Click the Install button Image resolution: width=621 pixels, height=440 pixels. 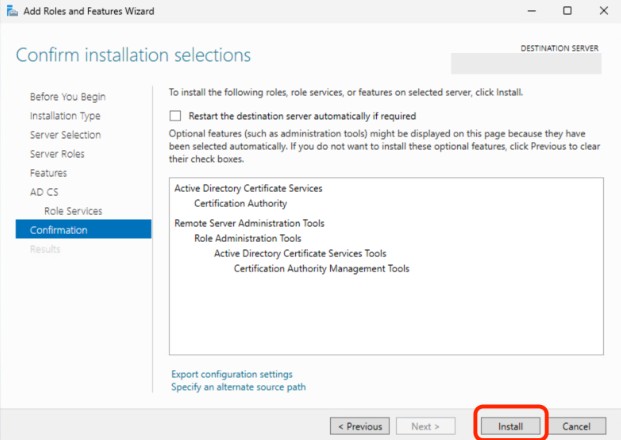point(510,426)
